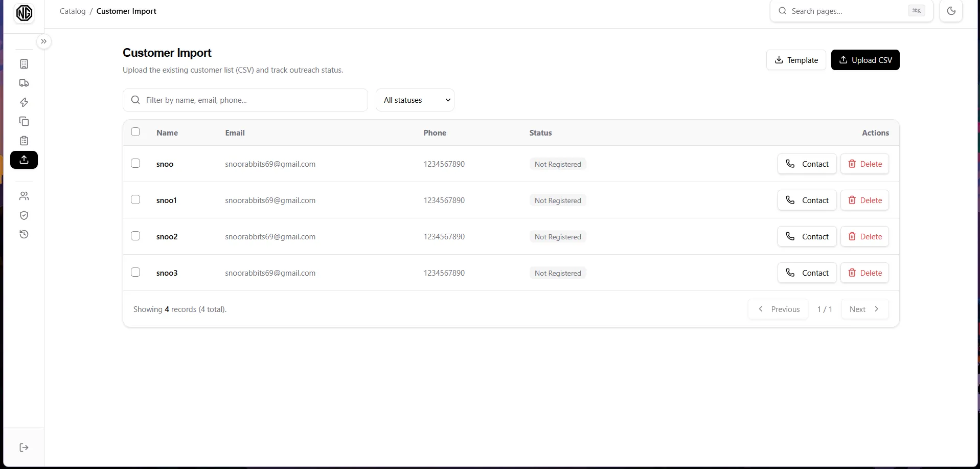The height and width of the screenshot is (469, 980).
Task: Select the upload sidebar icon
Action: tap(24, 160)
